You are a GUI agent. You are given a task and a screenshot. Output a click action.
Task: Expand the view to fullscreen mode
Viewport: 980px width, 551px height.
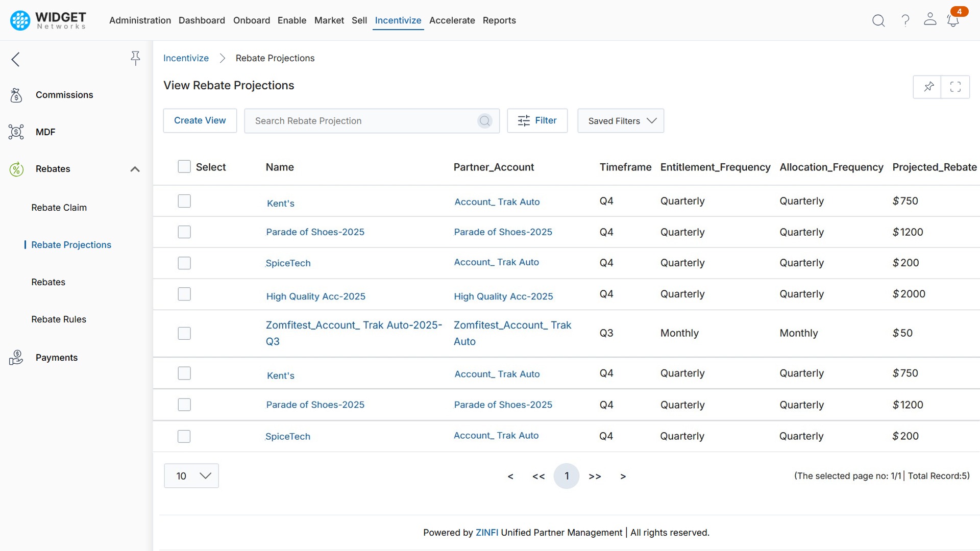[955, 87]
